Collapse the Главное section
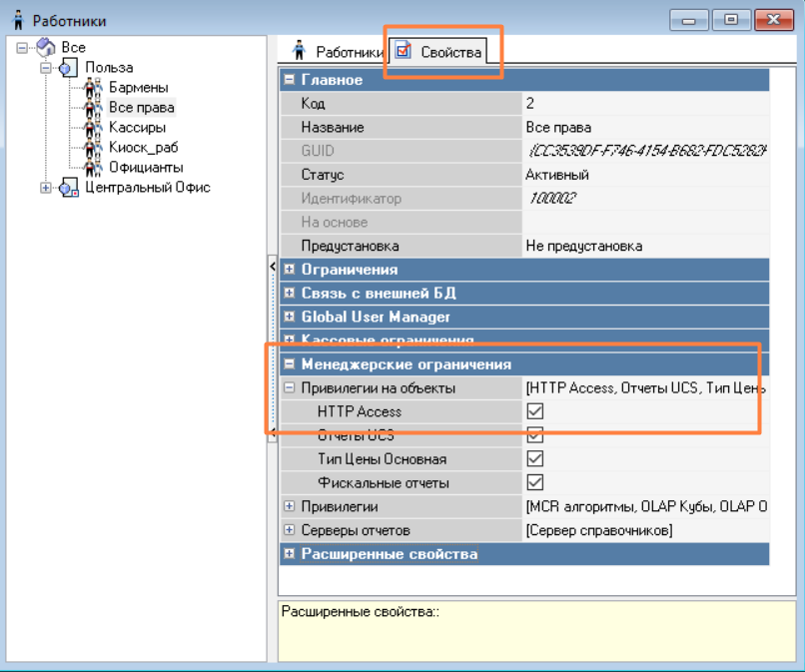This screenshot has height=672, width=805. (290, 80)
